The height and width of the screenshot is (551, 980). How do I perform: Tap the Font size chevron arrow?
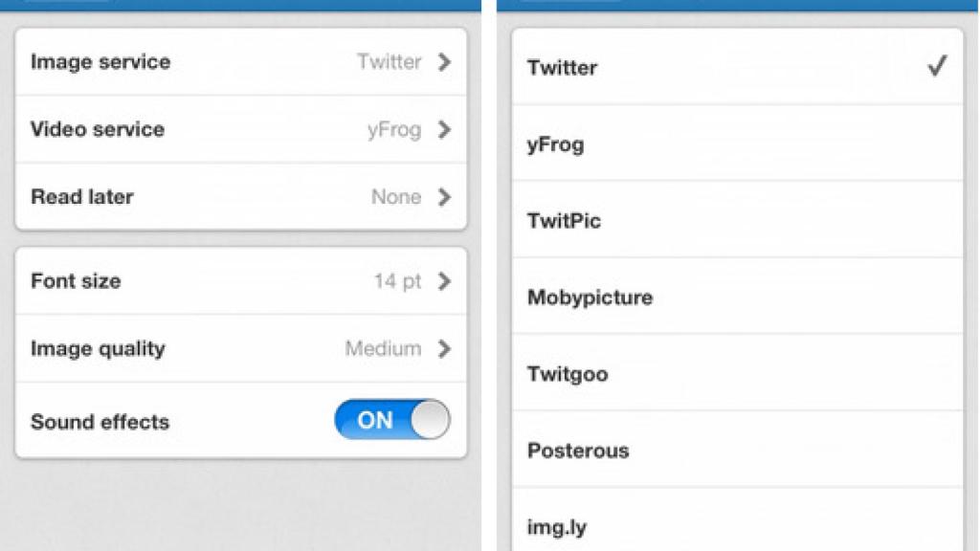[444, 281]
